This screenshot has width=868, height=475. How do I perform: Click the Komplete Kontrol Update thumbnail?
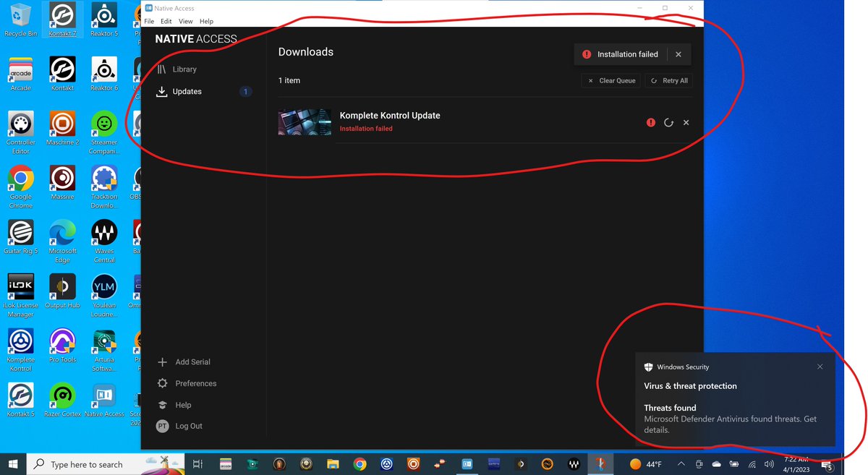305,122
